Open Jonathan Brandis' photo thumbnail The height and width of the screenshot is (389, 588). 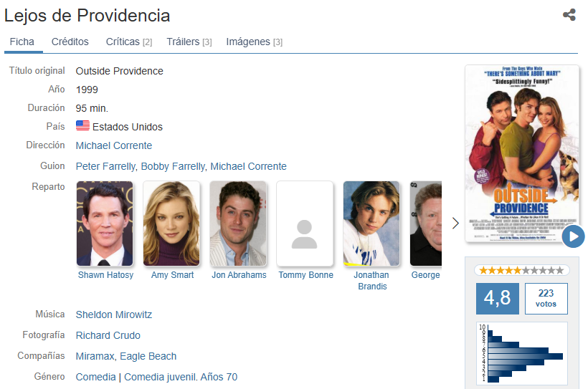[371, 224]
